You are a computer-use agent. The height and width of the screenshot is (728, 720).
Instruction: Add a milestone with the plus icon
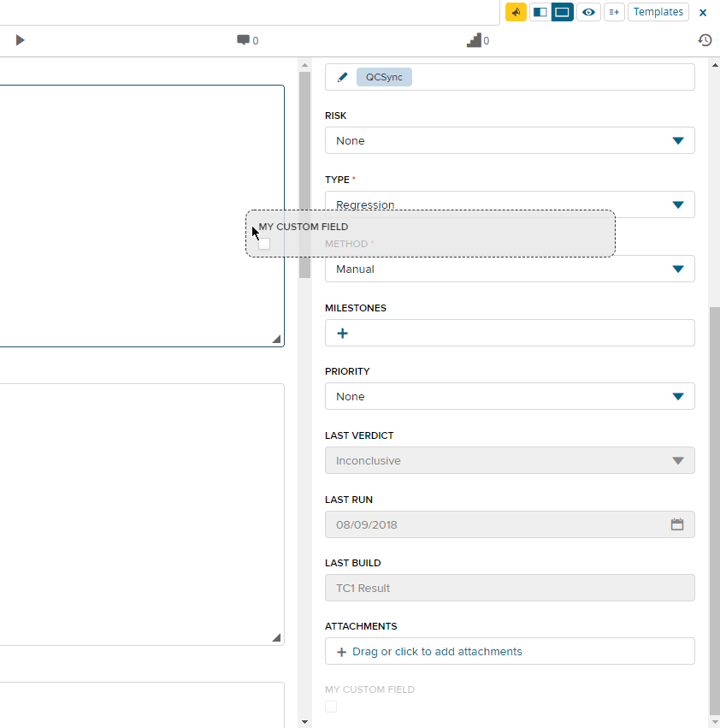click(343, 333)
